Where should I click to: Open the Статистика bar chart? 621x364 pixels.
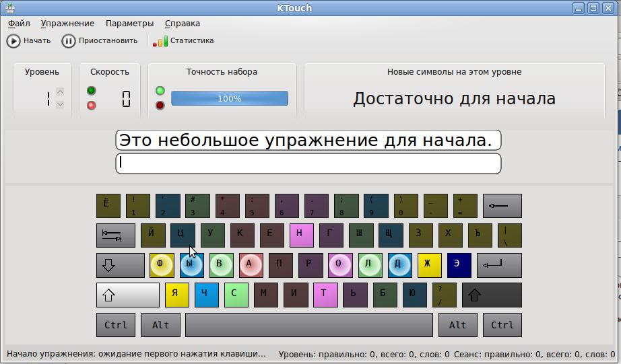pos(160,41)
